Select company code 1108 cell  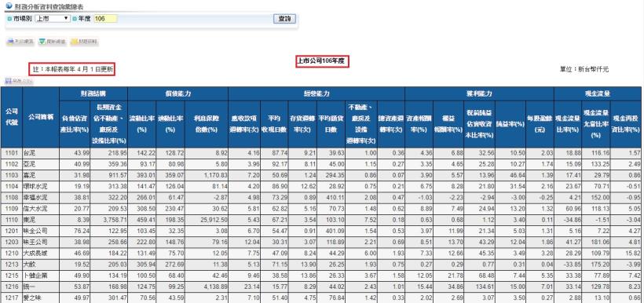[12, 197]
